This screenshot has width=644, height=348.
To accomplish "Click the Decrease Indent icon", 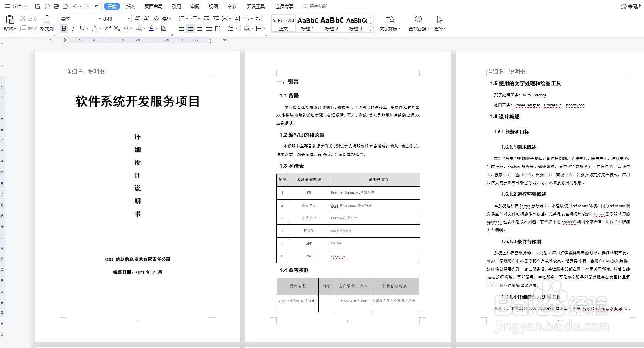I will tap(206, 19).
